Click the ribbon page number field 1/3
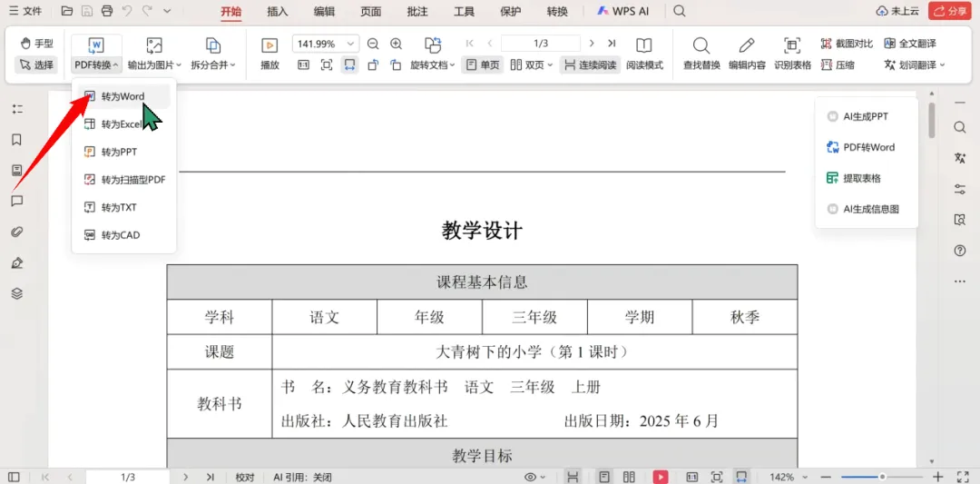Screen dimensions: 980x484 click(541, 44)
